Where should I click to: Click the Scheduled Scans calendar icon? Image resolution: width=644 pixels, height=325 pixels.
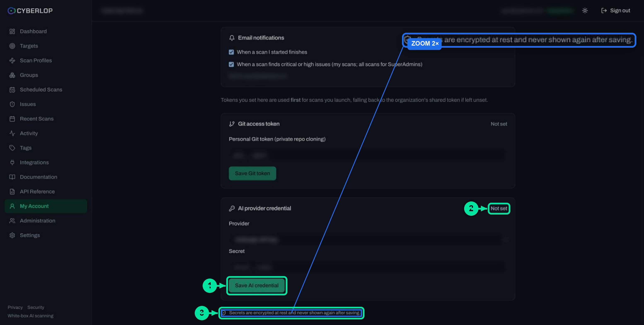(x=12, y=90)
